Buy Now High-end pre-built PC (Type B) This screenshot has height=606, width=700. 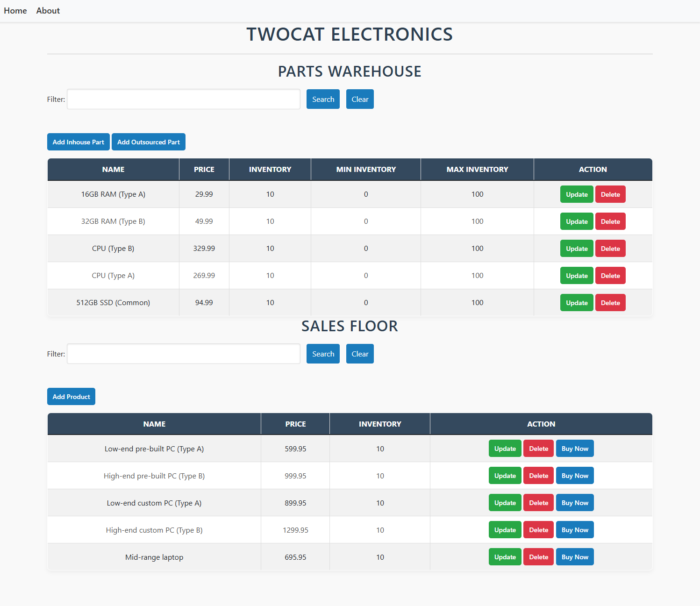(575, 476)
